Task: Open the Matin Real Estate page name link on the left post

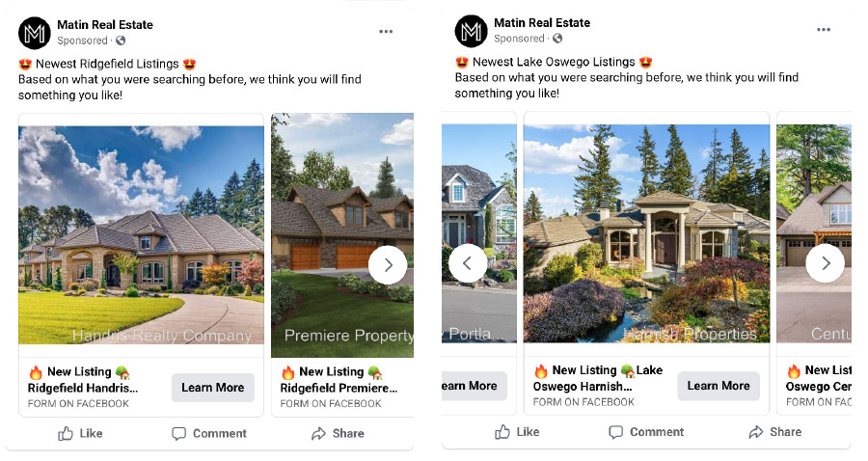Action: [x=104, y=25]
